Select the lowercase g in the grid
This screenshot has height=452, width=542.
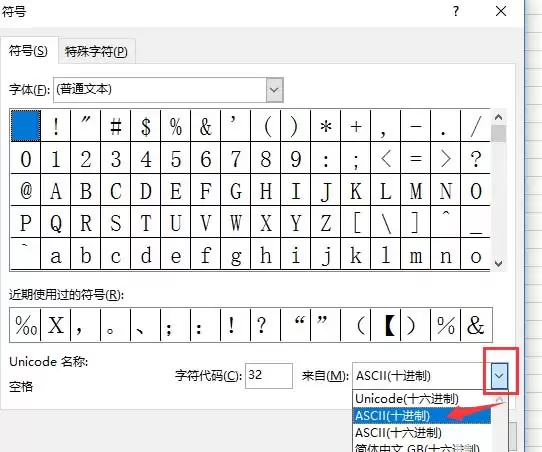pos(235,255)
